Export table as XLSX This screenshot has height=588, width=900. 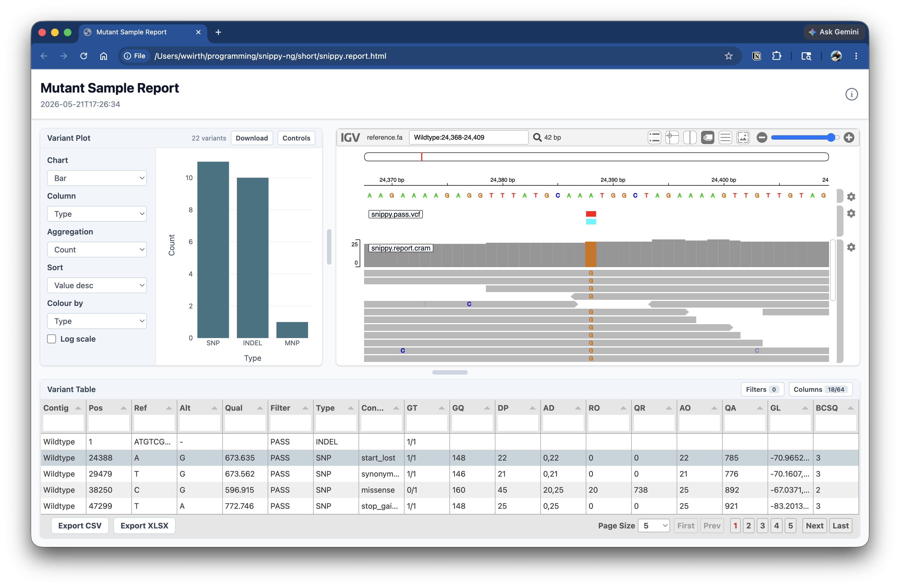pyautogui.click(x=144, y=526)
